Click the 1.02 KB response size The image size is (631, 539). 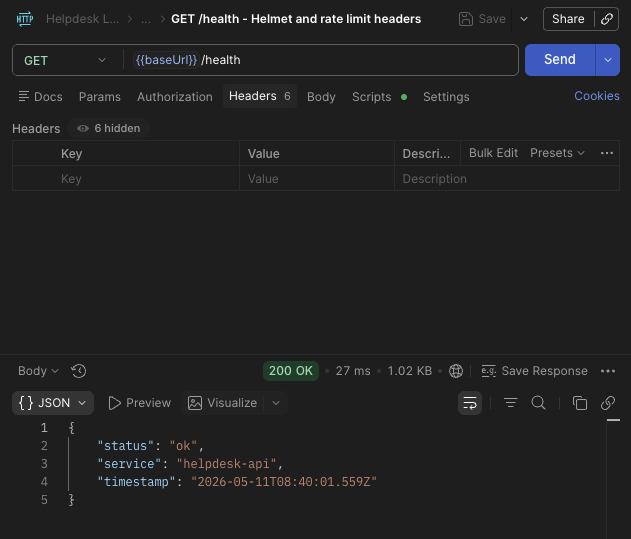pos(409,371)
